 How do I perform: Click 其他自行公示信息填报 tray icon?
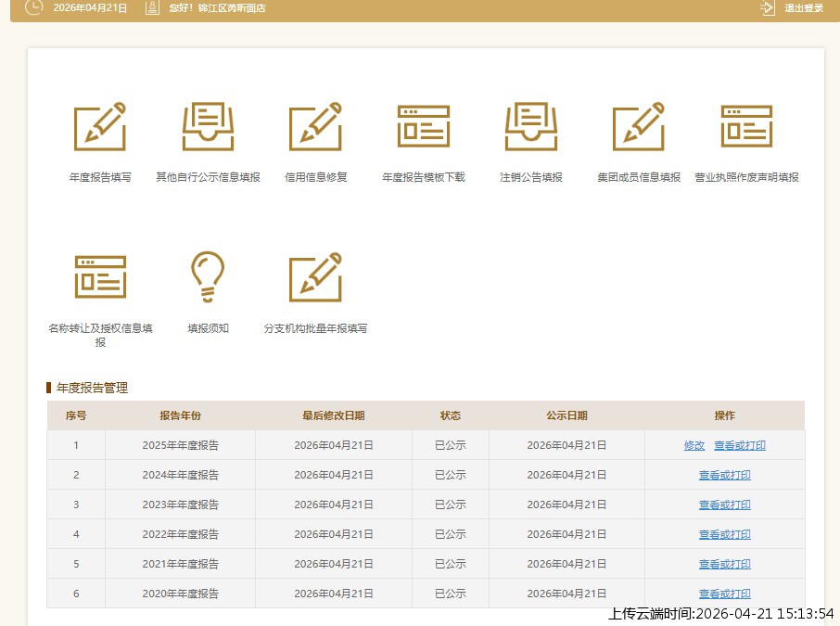pos(208,127)
